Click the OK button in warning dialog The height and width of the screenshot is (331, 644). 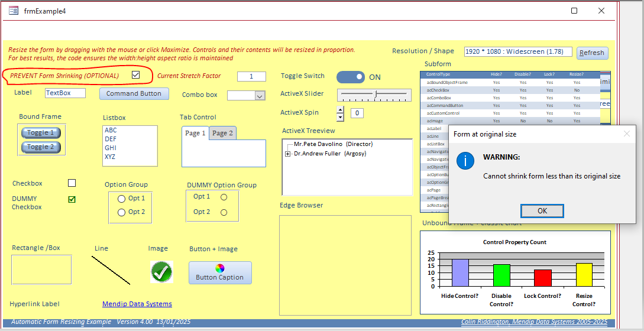coord(542,210)
